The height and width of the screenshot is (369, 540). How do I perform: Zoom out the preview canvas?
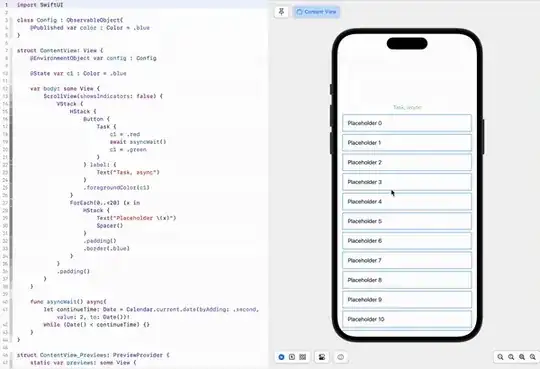pos(500,357)
